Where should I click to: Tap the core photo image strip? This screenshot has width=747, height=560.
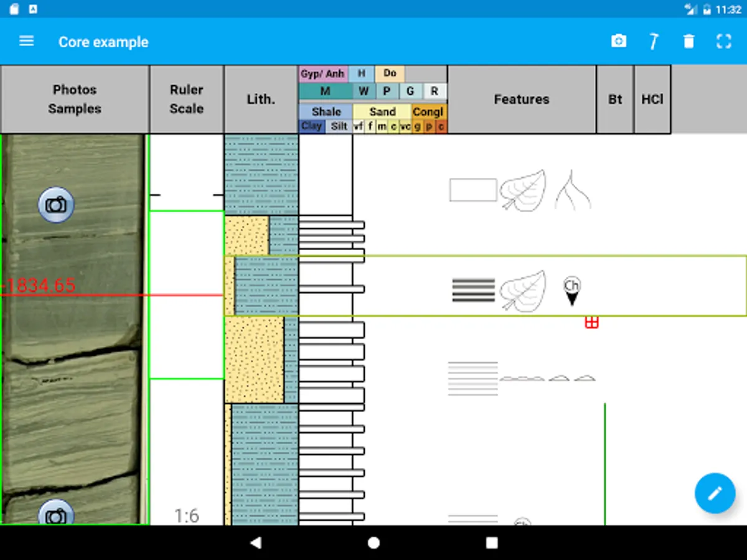(x=73, y=330)
